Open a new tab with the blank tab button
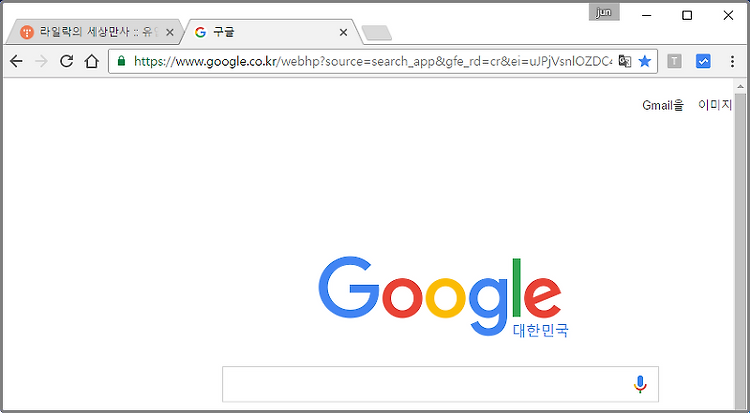 click(377, 33)
